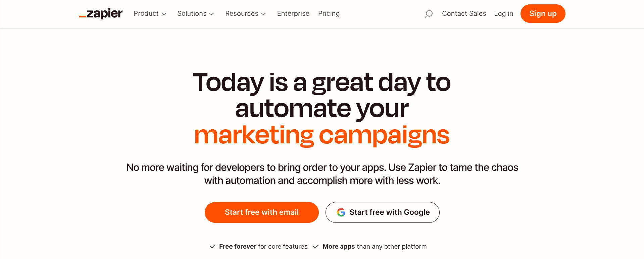This screenshot has width=644, height=259.
Task: Go to the Pricing page
Action: (x=329, y=14)
